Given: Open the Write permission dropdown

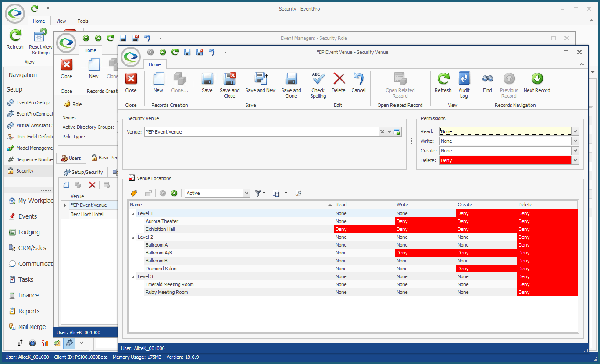Looking at the screenshot, I should point(575,141).
